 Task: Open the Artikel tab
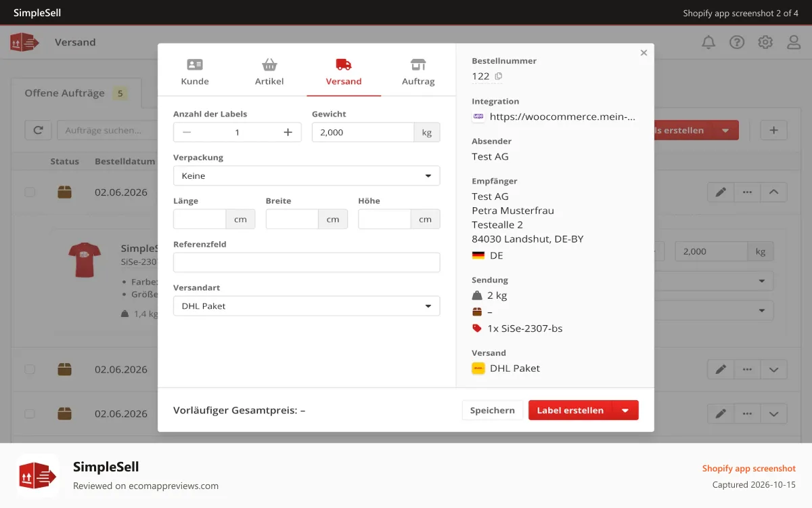[269, 72]
